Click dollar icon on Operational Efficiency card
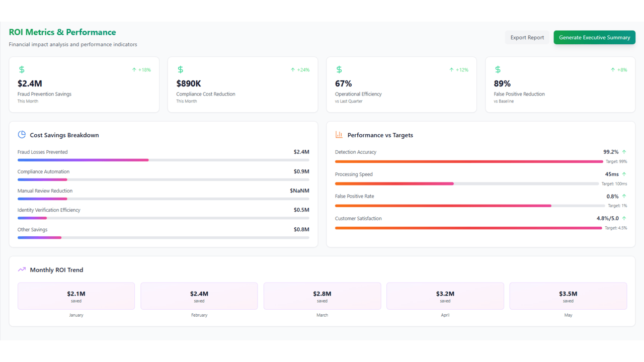 [x=339, y=69]
